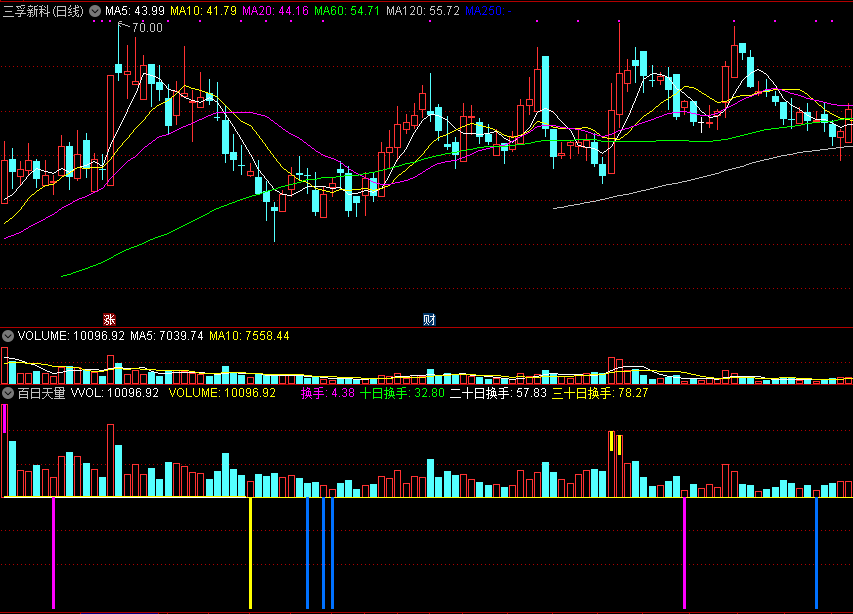
Task: Select the 三孚新科 (日线) title
Action: pyautogui.click(x=44, y=11)
